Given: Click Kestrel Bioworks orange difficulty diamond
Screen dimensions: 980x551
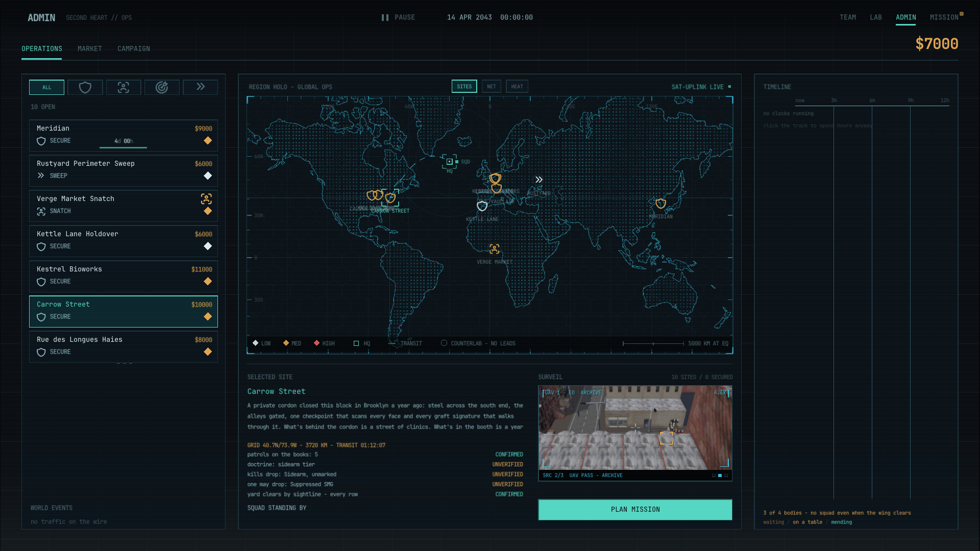Looking at the screenshot, I should point(208,282).
